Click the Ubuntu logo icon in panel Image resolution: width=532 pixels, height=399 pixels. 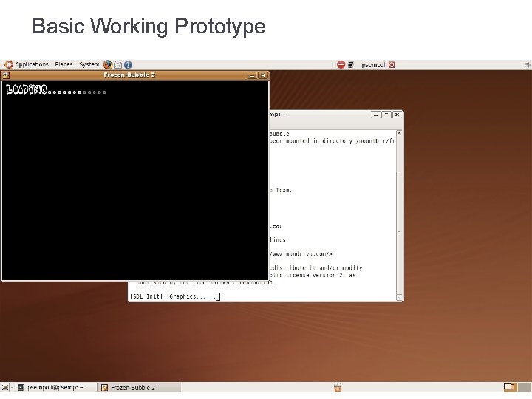tap(8, 64)
